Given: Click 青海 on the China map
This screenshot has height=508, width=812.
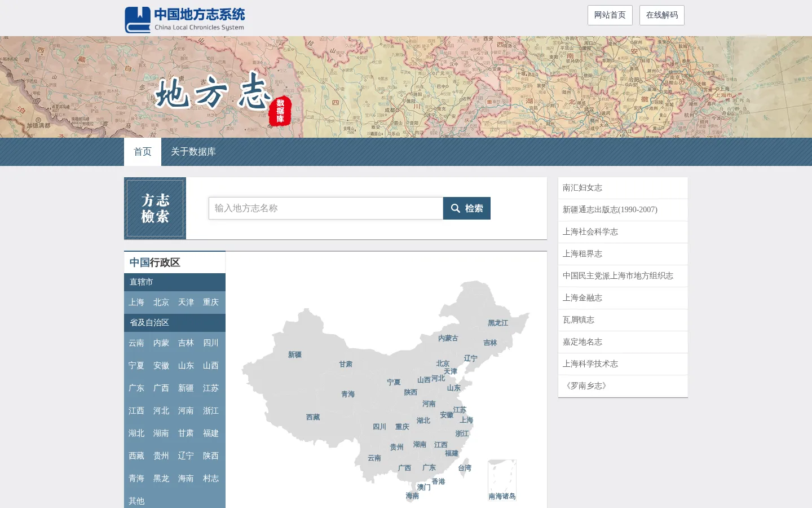Looking at the screenshot, I should 348,394.
